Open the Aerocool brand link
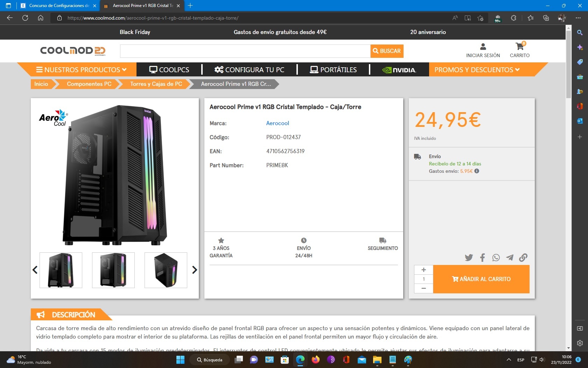The width and height of the screenshot is (588, 368). coord(278,123)
